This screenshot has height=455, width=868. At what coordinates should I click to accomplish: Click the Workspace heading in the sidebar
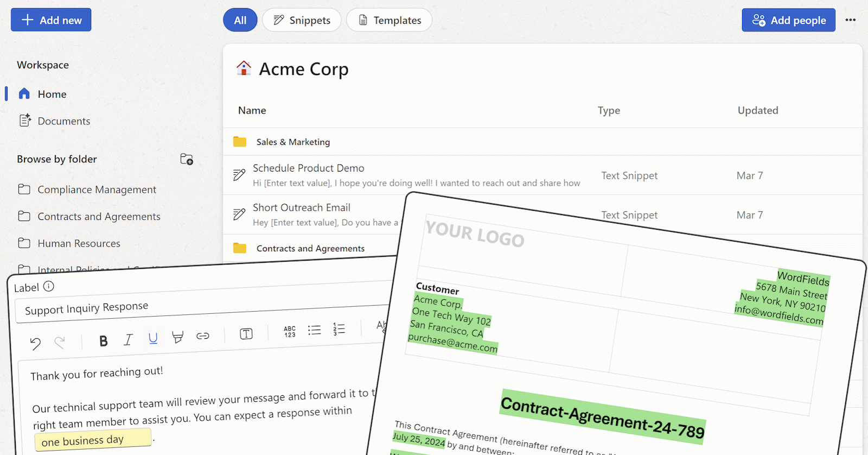pyautogui.click(x=43, y=65)
